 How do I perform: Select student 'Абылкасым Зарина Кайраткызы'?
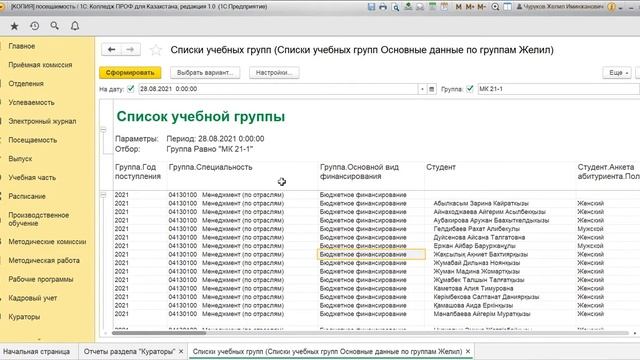481,203
